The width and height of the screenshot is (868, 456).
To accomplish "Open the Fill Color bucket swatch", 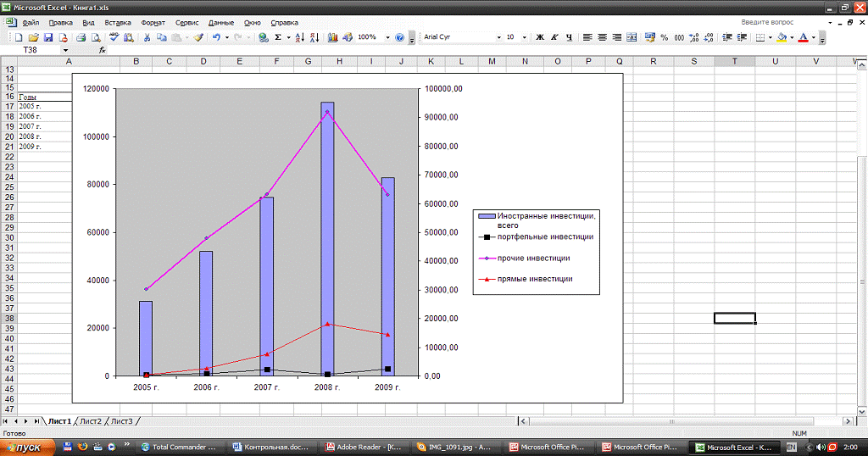I will click(782, 38).
